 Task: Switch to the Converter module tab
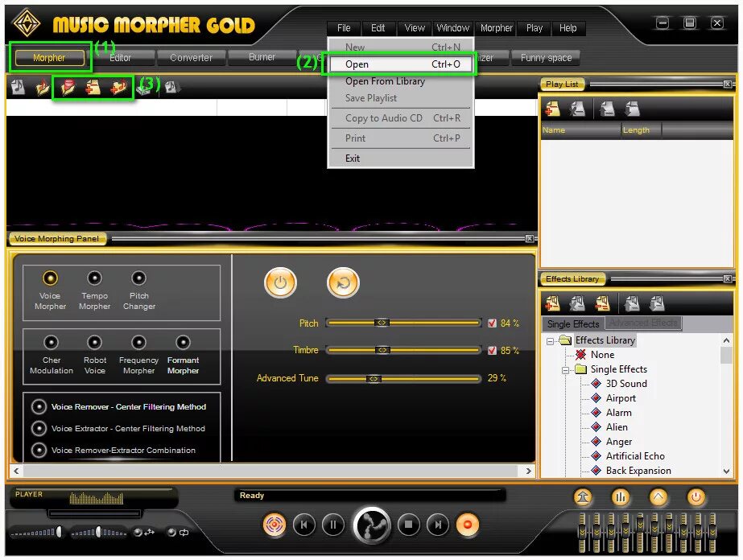pyautogui.click(x=191, y=57)
